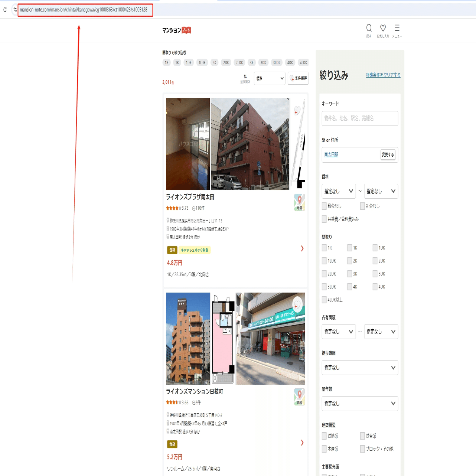Click the star rating 3.75 of ライオンズプラザ南太田
This screenshot has height=476, width=476.
[177, 208]
